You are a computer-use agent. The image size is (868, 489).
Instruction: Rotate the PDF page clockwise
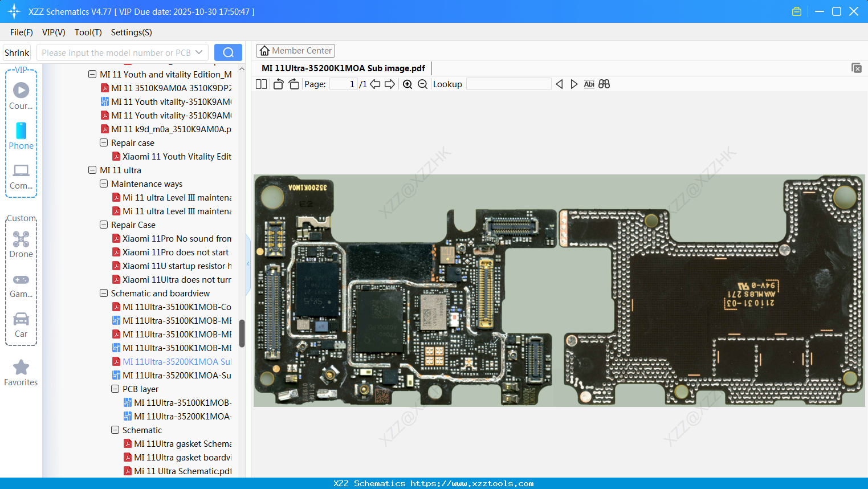(x=294, y=84)
